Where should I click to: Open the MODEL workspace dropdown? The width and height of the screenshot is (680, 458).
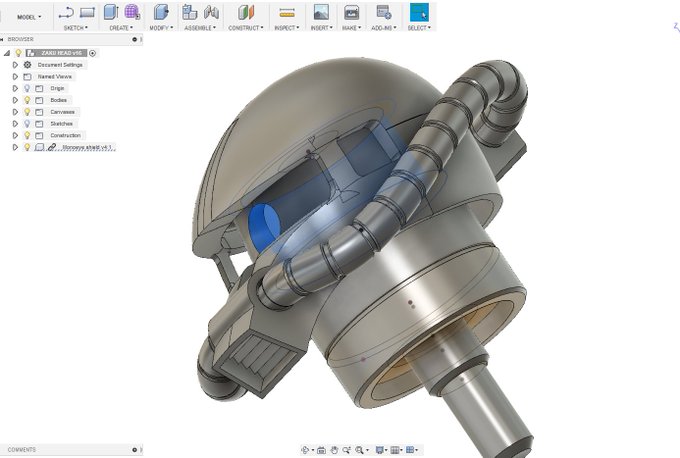[29, 17]
